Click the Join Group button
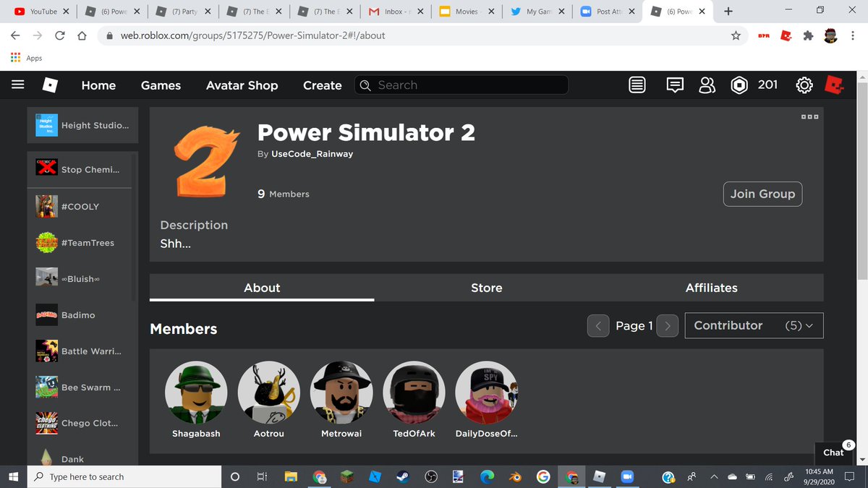 pos(762,194)
